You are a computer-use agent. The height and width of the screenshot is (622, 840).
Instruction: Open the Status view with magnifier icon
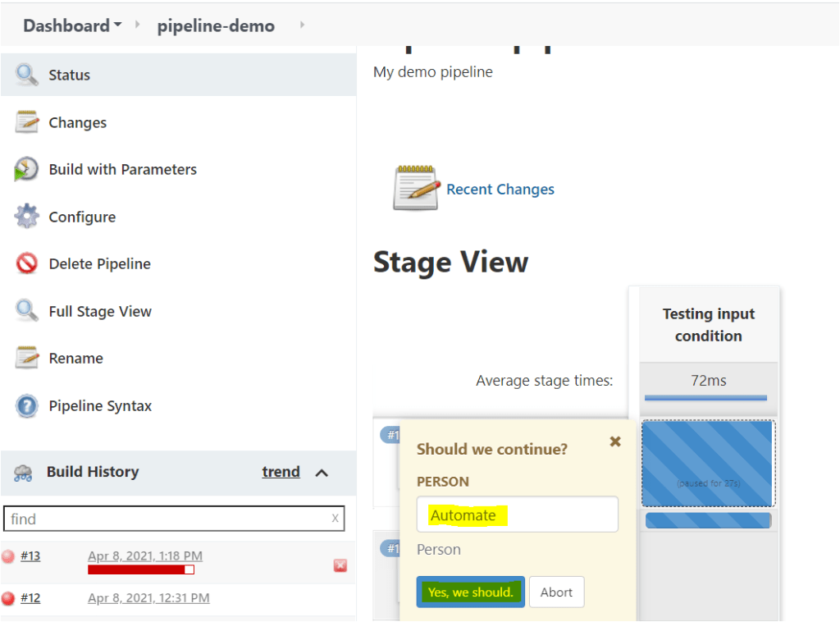coord(25,75)
